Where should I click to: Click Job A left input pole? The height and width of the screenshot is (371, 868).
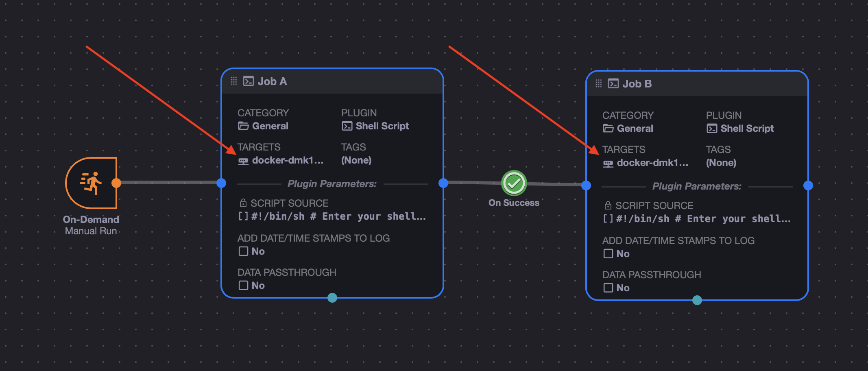pos(221,183)
